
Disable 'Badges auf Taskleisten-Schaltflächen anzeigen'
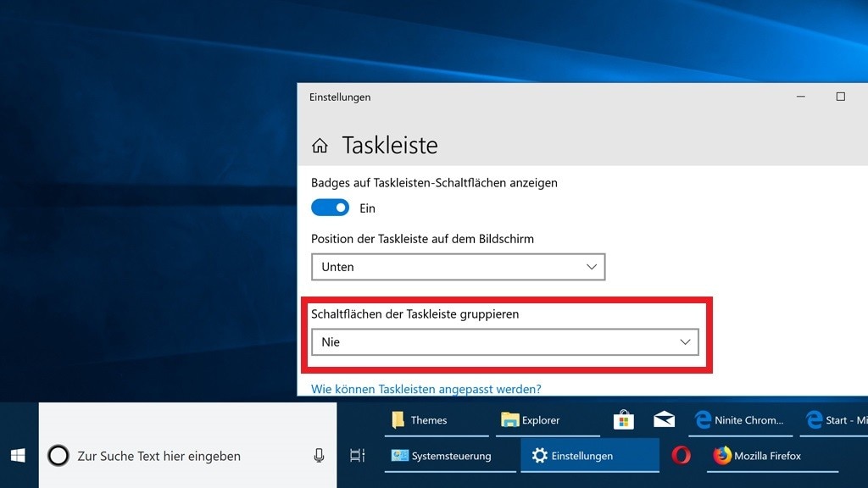click(330, 207)
